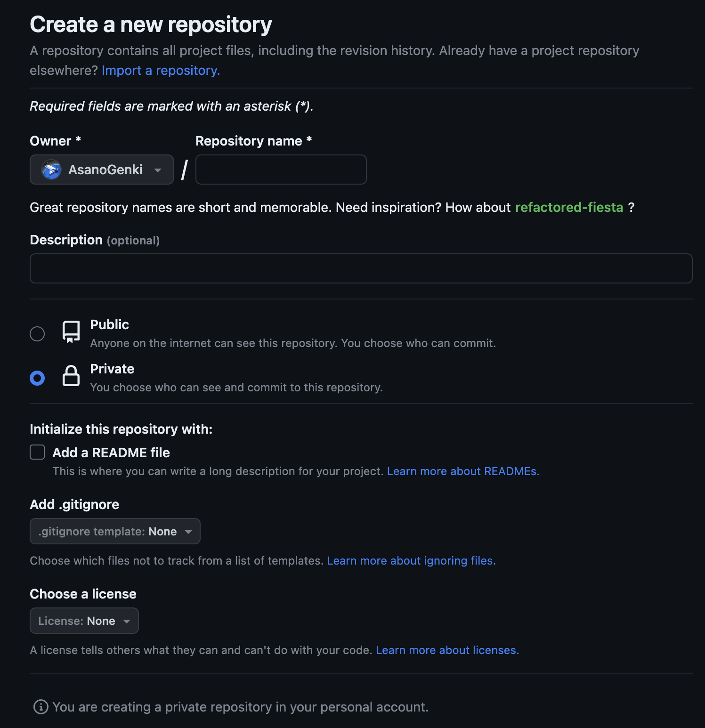The width and height of the screenshot is (705, 728).
Task: Click the info icon beside private repository notice
Action: pyautogui.click(x=41, y=707)
